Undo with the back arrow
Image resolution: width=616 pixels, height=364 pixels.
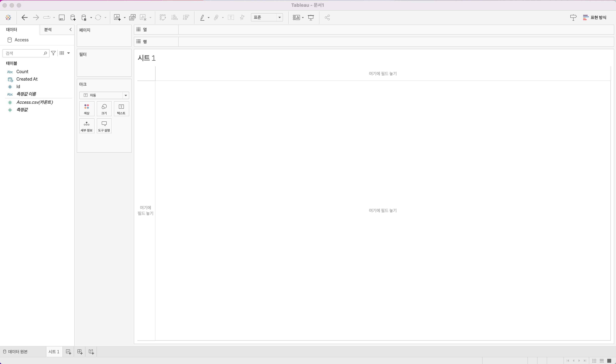pos(24,17)
